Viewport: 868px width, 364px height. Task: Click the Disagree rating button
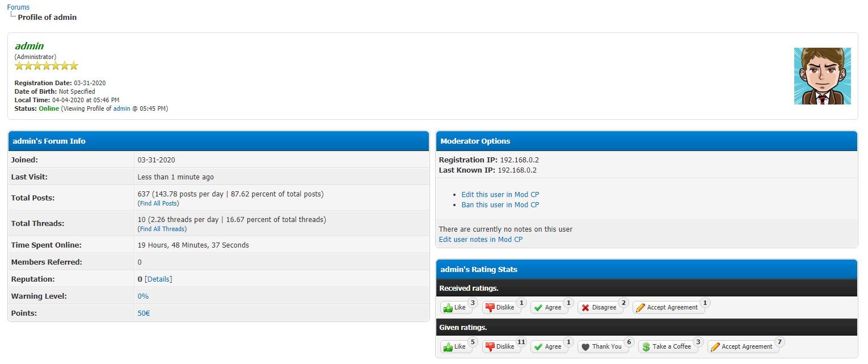tap(600, 307)
